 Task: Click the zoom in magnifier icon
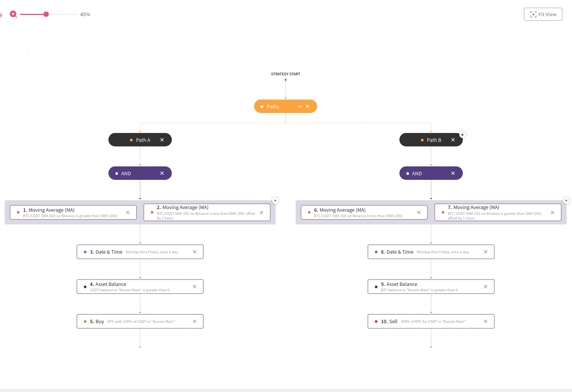point(13,14)
